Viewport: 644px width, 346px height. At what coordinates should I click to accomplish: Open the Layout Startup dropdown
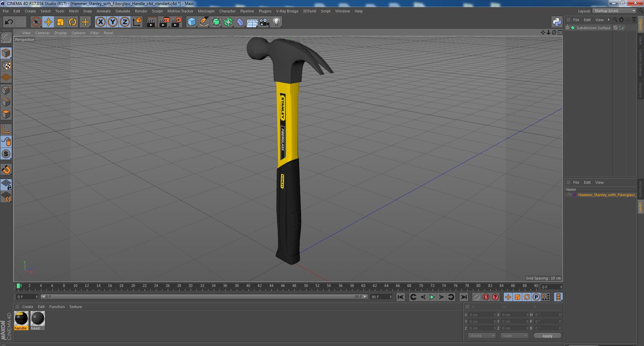(x=614, y=11)
